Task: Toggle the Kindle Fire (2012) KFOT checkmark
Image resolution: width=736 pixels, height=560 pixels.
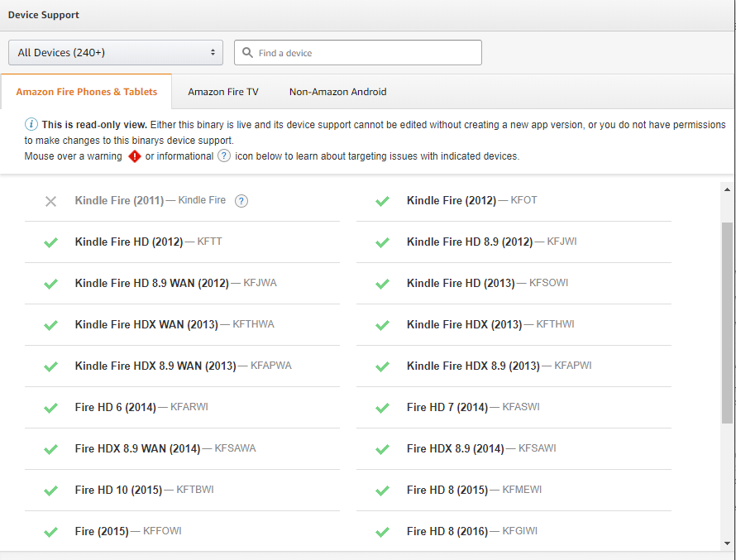Action: (x=382, y=201)
